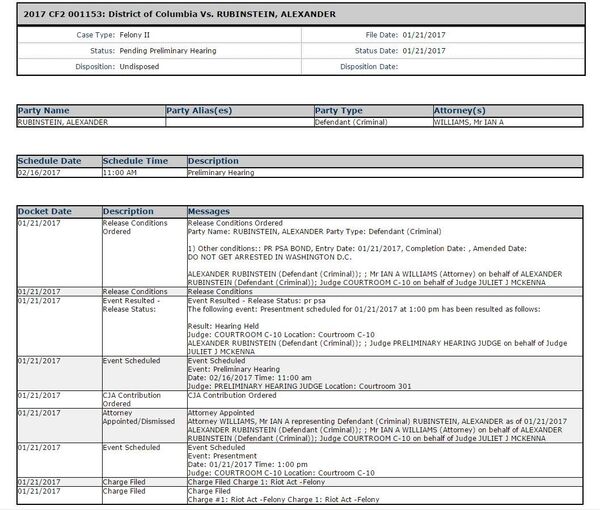Click attorney WILLIAMS, Mr IAN A cell
This screenshot has height=510, width=600.
[x=470, y=121]
